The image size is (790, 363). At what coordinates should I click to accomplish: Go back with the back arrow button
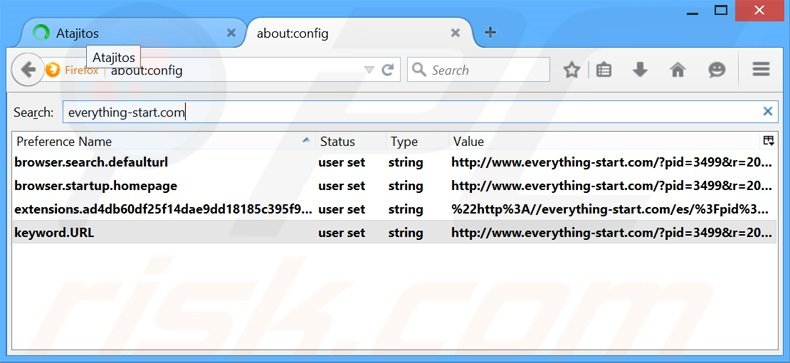pos(28,70)
